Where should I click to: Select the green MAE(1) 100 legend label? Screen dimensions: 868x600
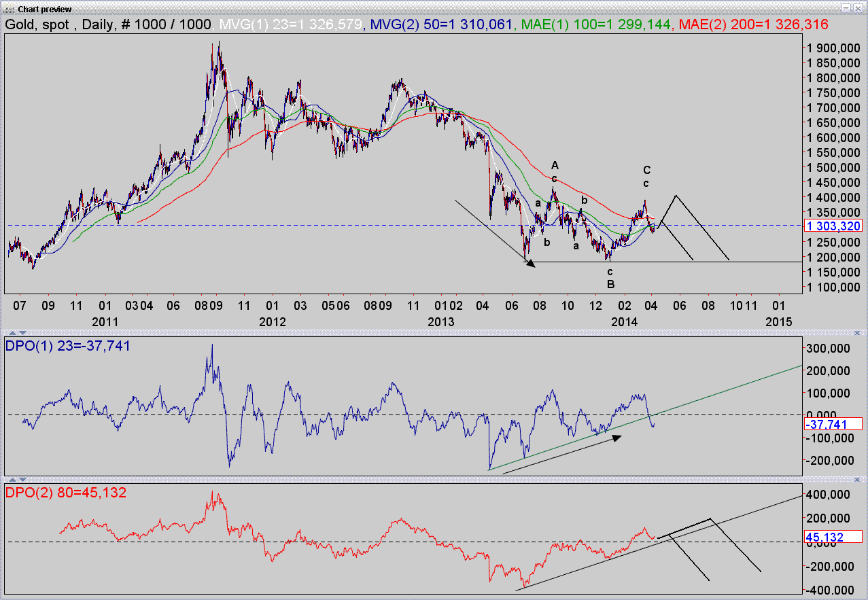click(x=596, y=24)
